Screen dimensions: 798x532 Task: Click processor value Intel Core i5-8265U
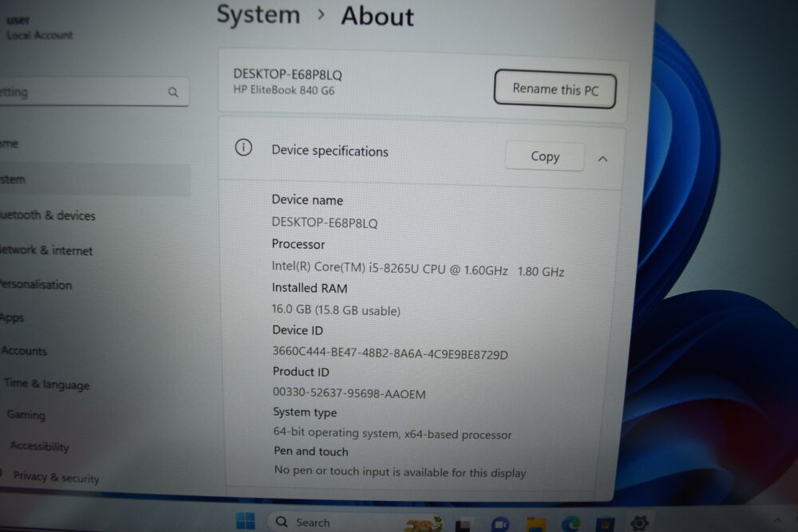[x=418, y=269]
